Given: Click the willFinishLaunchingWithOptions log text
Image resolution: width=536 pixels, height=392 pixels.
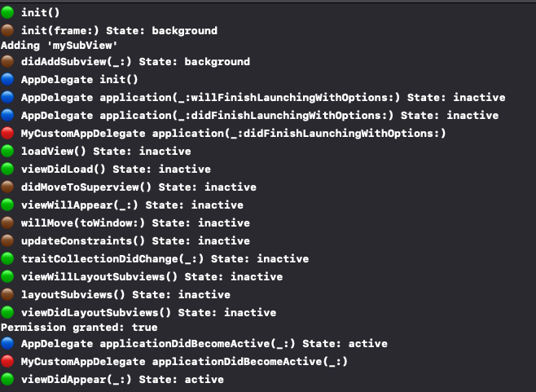Looking at the screenshot, I should [x=263, y=98].
